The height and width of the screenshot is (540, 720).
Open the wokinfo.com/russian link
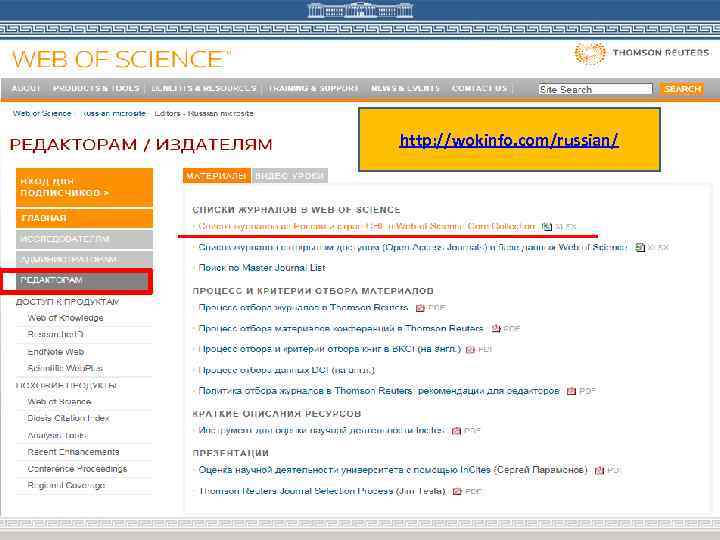click(x=509, y=140)
